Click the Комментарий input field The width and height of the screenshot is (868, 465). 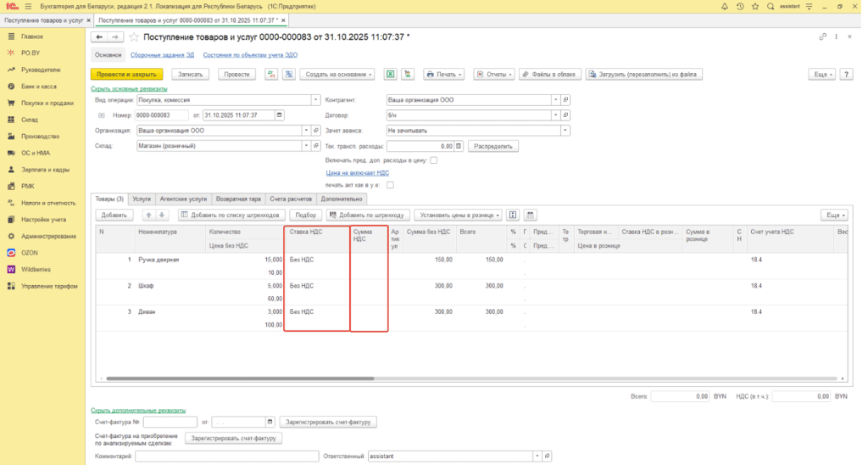225,456
